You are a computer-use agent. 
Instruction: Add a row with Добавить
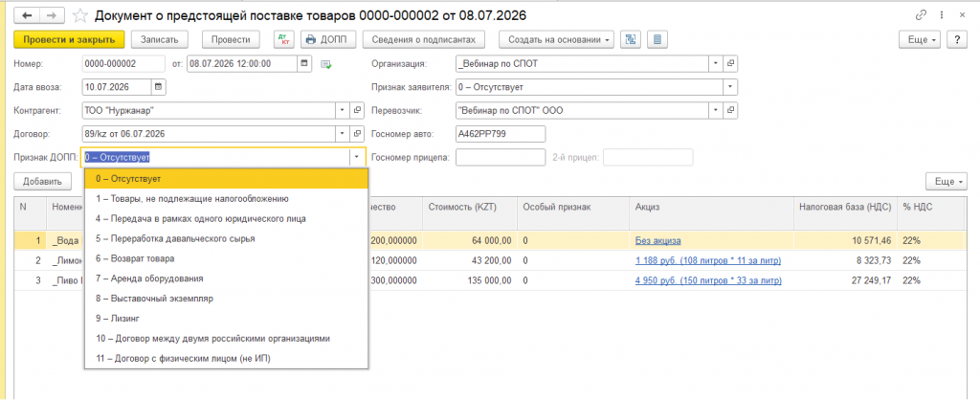(x=42, y=182)
